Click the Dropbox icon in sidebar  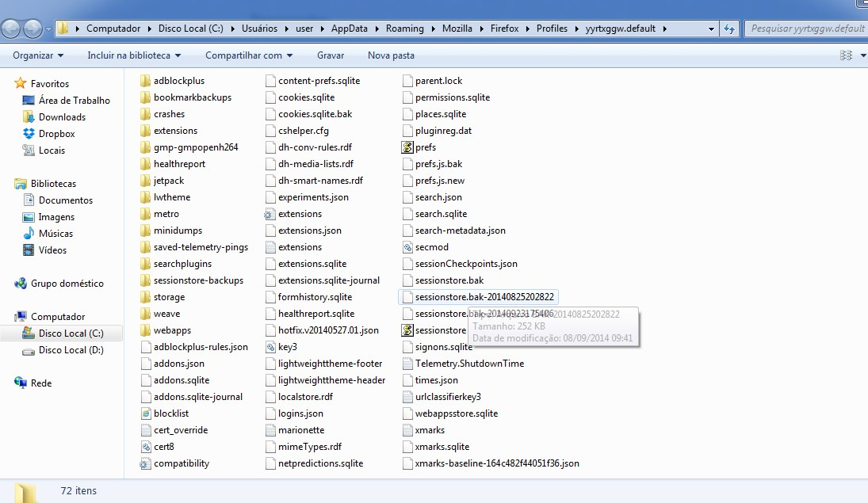(x=29, y=133)
